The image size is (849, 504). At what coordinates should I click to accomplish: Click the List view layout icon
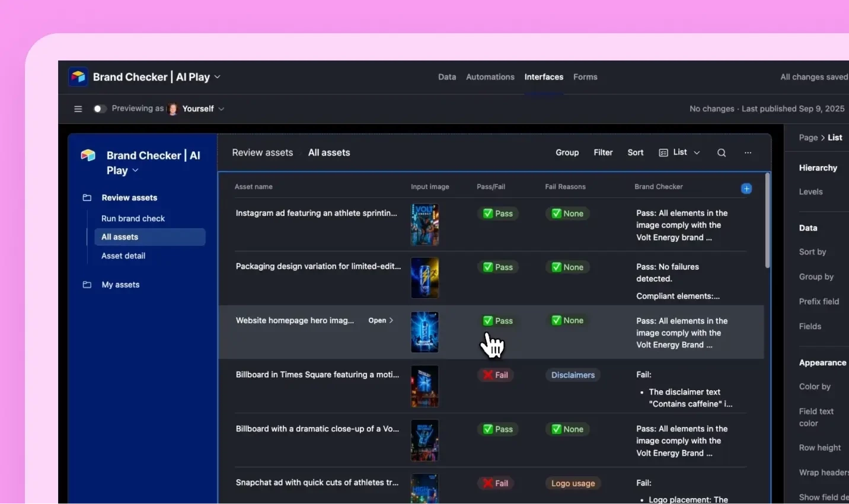663,153
